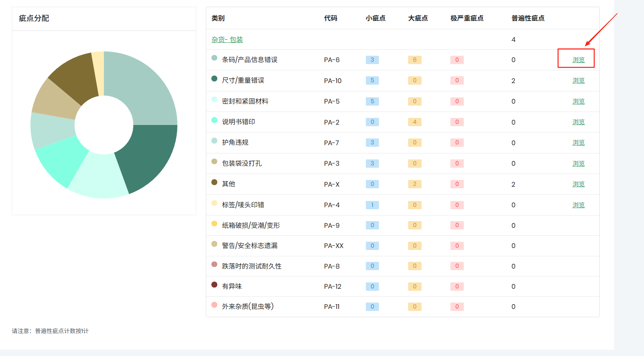644x356 pixels.
Task: Click 浏览 for 尺寸/重量错误 row
Action: pyautogui.click(x=578, y=80)
